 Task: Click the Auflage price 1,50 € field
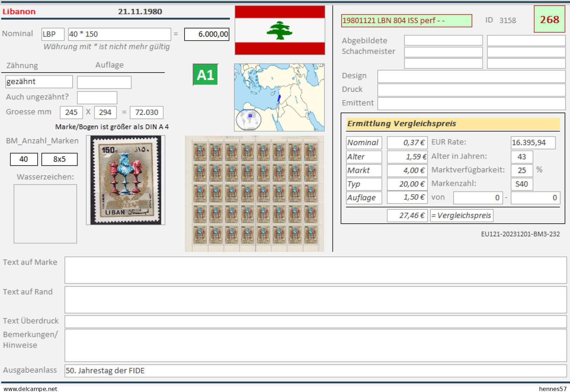(407, 197)
